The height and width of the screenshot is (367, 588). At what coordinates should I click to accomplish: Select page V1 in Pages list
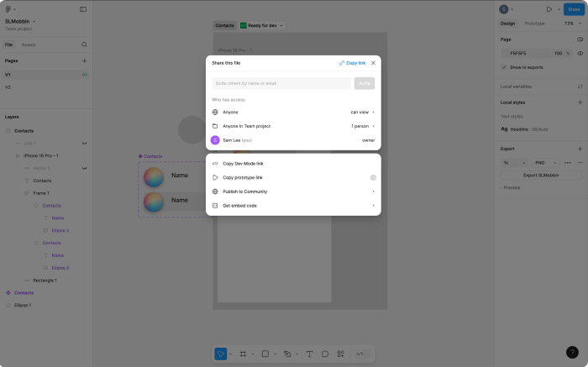[45, 75]
